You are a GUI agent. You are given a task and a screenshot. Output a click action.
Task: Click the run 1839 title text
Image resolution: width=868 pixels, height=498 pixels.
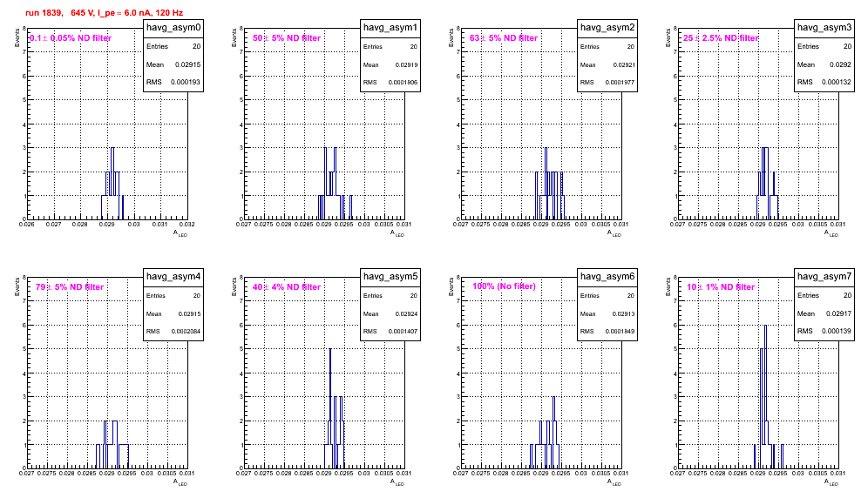[x=104, y=13]
